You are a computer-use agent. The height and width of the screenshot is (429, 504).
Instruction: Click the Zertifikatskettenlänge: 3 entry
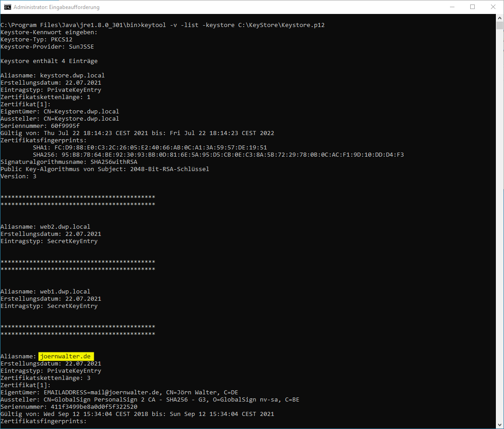[45, 378]
